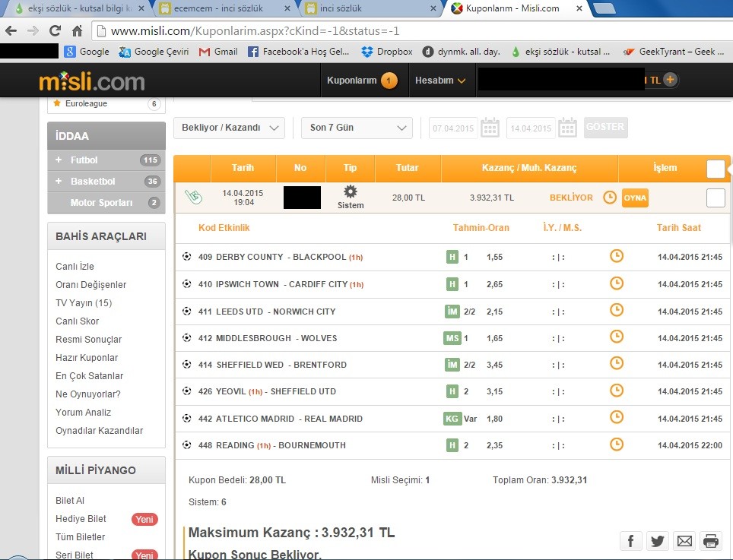
Task: Open the Bilet Al link
Action: (70, 500)
